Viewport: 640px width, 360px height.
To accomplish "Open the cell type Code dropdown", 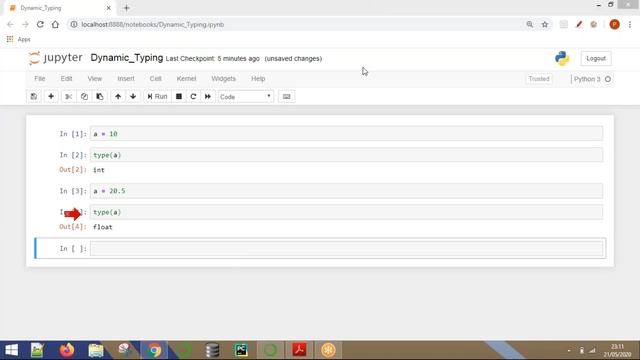I will (x=246, y=97).
